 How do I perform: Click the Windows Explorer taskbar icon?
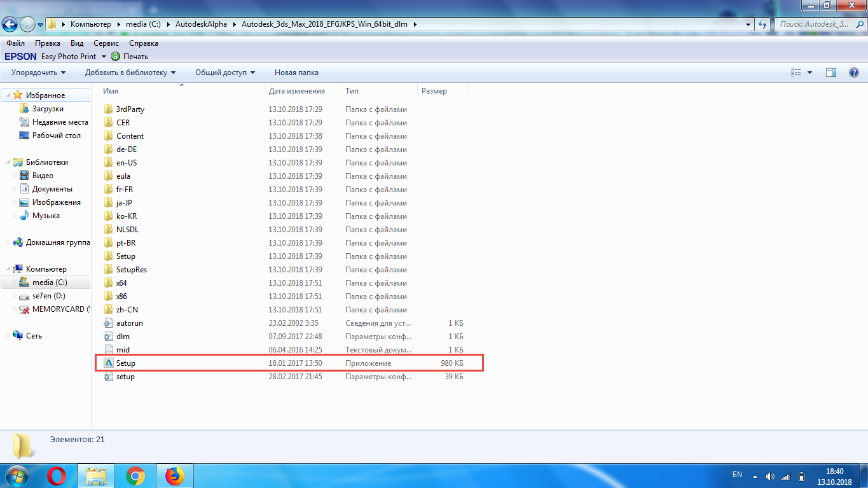coord(96,476)
